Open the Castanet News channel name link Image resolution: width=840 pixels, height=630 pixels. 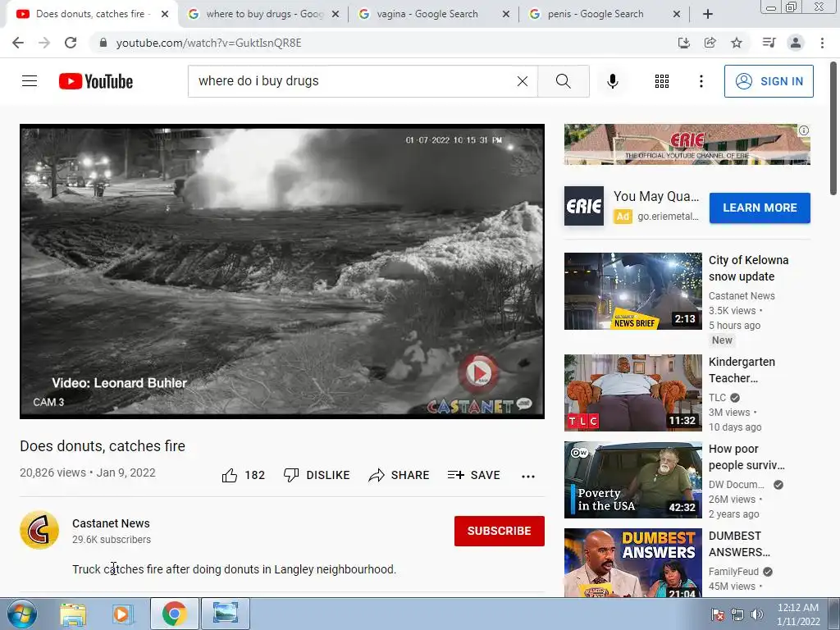(111, 523)
